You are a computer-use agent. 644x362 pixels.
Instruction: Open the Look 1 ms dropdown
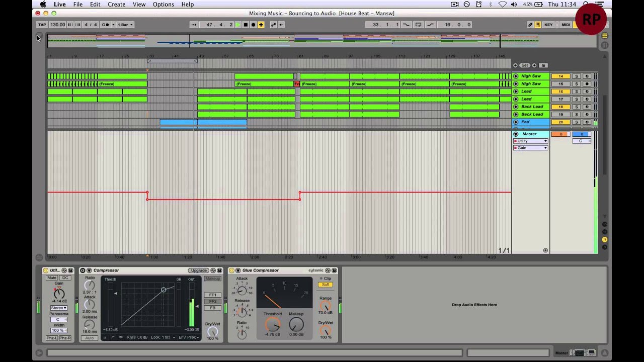(163, 337)
